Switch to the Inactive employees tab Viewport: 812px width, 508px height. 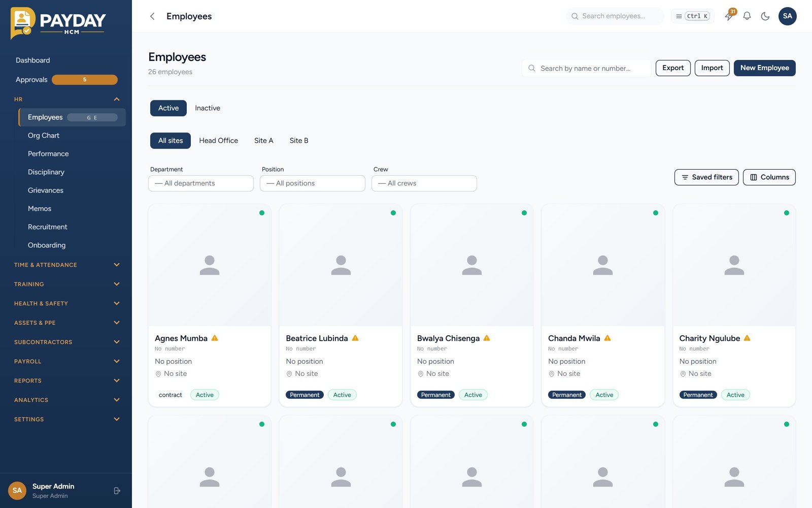(x=208, y=108)
